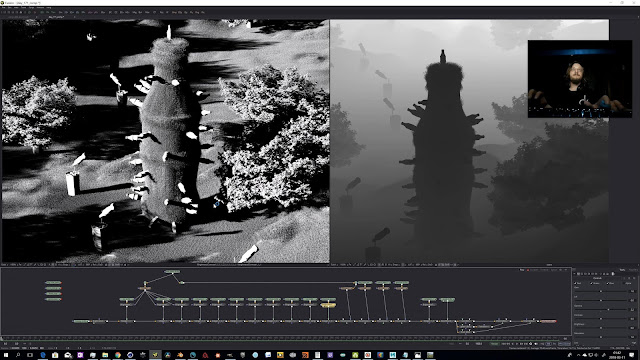Adjust the Lift slider

pos(600,300)
